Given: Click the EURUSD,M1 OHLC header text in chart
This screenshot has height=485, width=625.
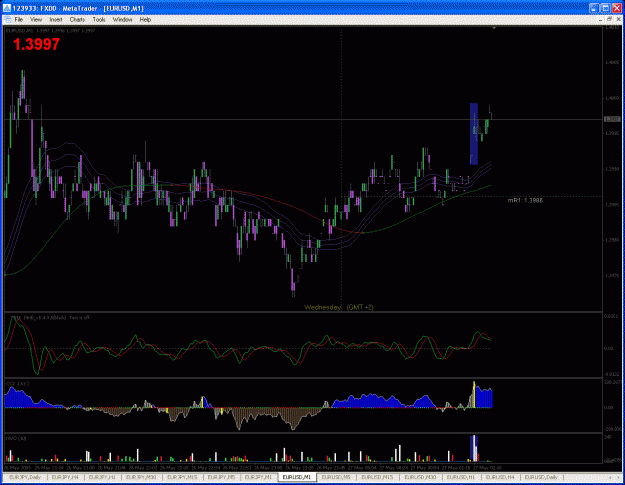Looking at the screenshot, I should click(x=50, y=31).
